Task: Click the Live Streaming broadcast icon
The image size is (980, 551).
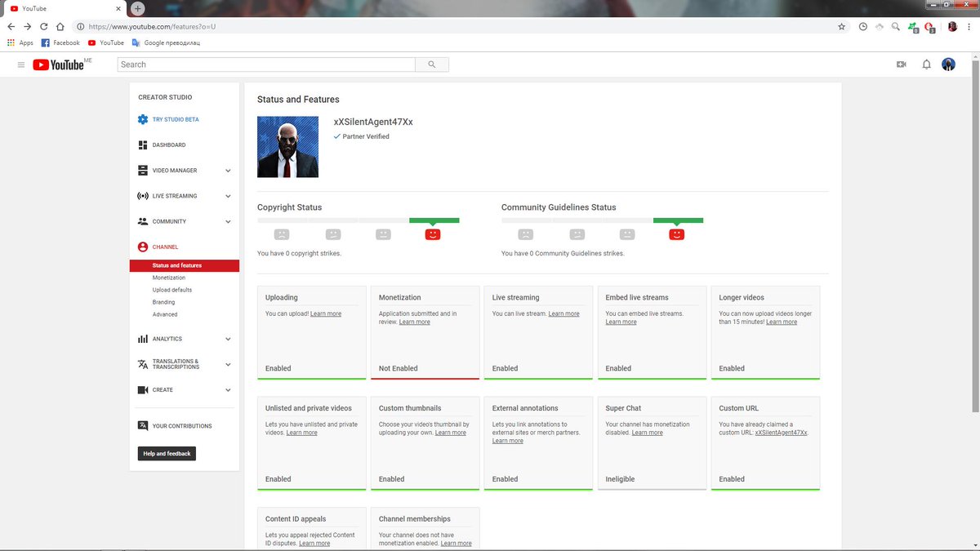Action: point(143,196)
